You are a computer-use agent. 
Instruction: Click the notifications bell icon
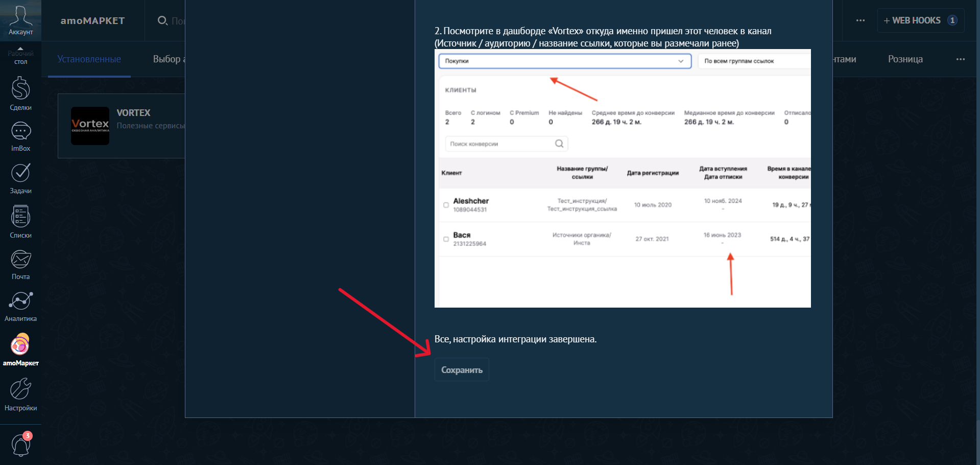pyautogui.click(x=21, y=445)
